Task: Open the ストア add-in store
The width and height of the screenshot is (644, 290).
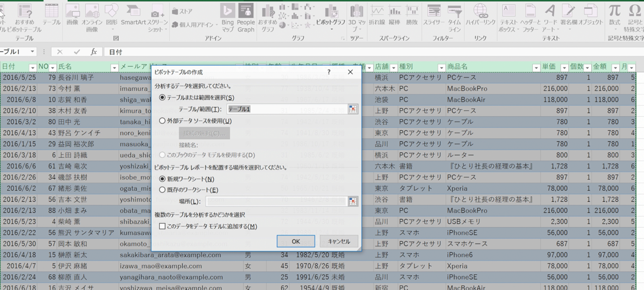Action: click(x=183, y=11)
